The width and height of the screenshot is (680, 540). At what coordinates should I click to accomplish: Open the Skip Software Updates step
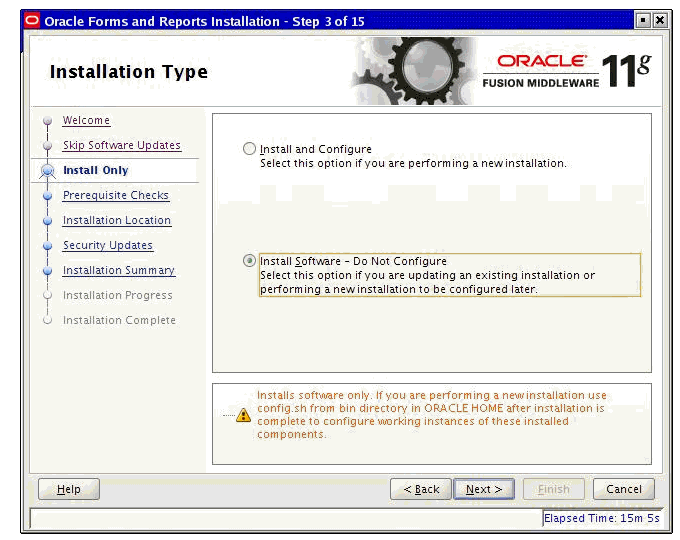(122, 145)
